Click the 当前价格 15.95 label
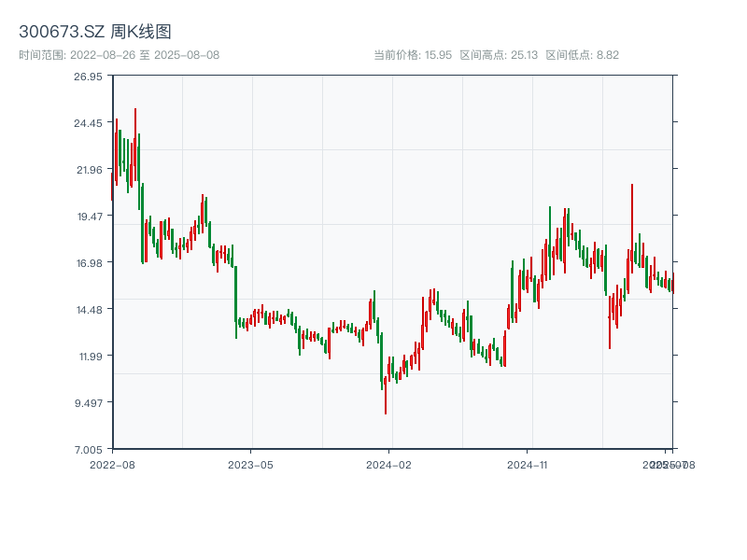The width and height of the screenshot is (747, 560). [412, 55]
